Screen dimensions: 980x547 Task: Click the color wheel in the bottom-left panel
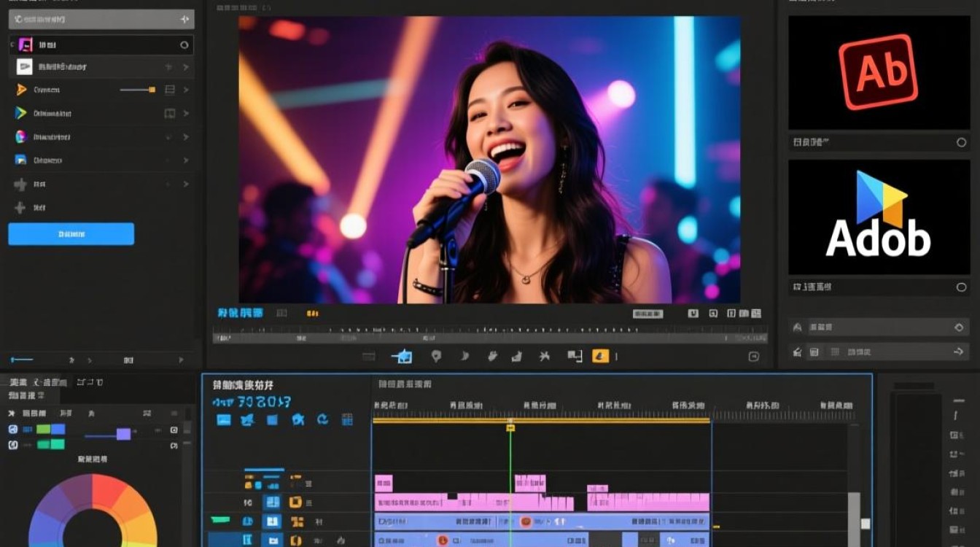click(x=92, y=511)
